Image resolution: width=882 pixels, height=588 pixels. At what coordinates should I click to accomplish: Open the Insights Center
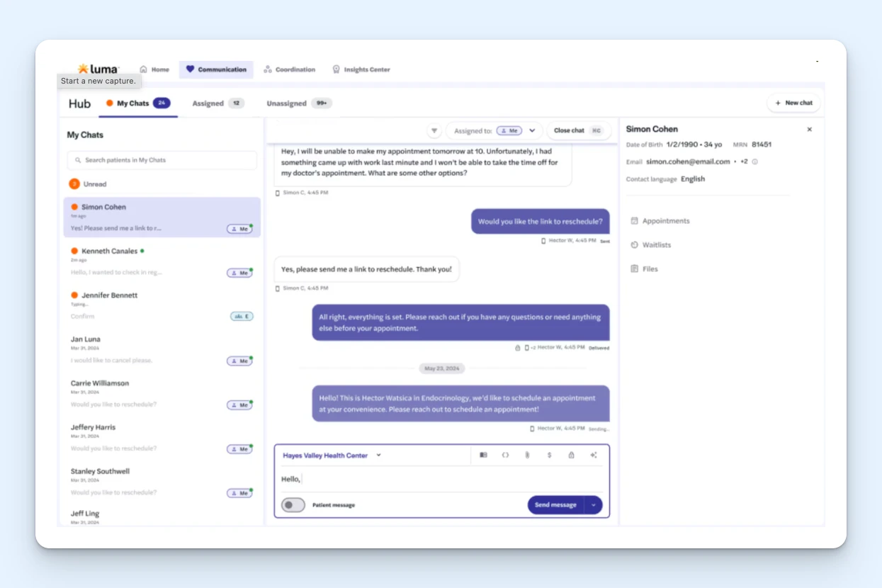pyautogui.click(x=361, y=69)
